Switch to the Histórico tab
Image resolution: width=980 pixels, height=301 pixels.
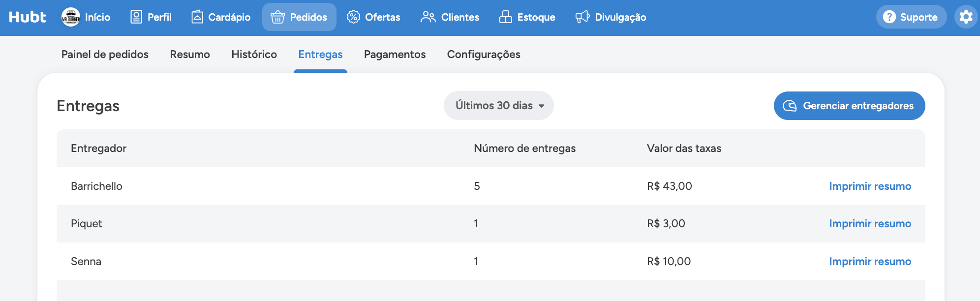point(254,54)
